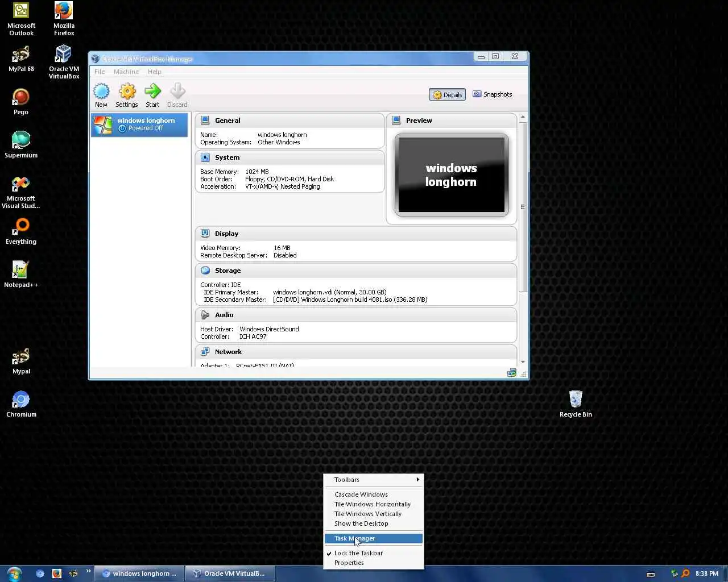
Task: Click the on-screen keyboard tray icon
Action: (651, 573)
